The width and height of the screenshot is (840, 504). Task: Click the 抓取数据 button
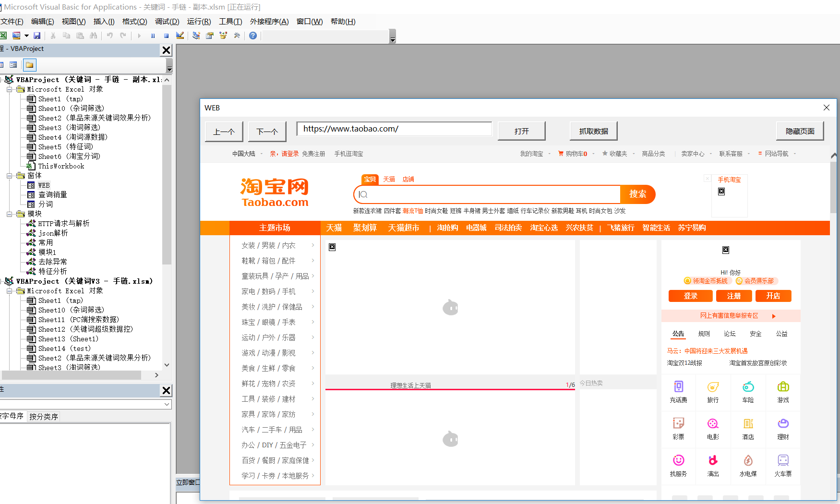point(594,131)
